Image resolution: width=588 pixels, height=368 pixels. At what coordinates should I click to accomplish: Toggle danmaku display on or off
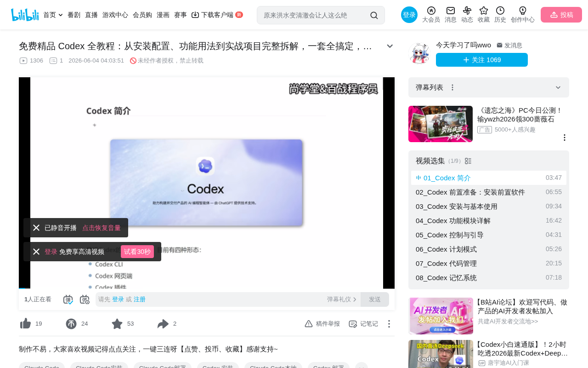(x=68, y=299)
